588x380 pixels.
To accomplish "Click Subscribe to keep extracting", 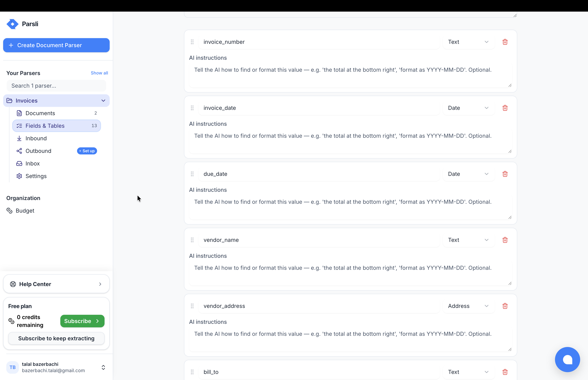I will 56,338.
